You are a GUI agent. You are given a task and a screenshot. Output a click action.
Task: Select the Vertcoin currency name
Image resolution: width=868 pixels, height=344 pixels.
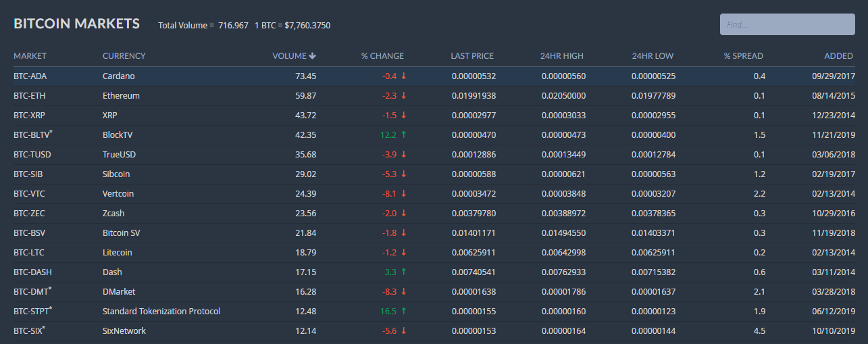[118, 194]
